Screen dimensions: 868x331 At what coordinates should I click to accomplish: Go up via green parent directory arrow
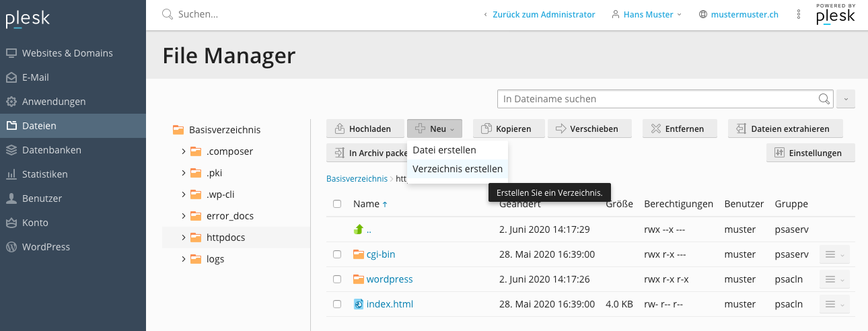pyautogui.click(x=359, y=229)
